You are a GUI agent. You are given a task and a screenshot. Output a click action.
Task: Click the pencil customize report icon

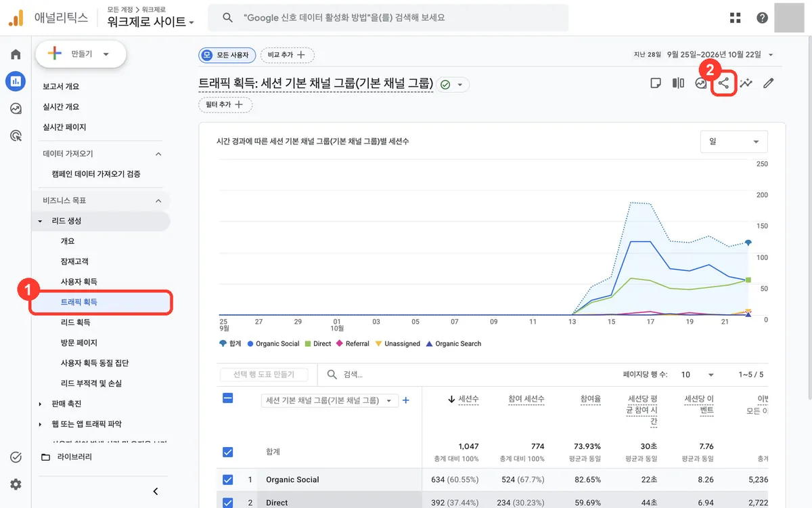[x=768, y=83]
